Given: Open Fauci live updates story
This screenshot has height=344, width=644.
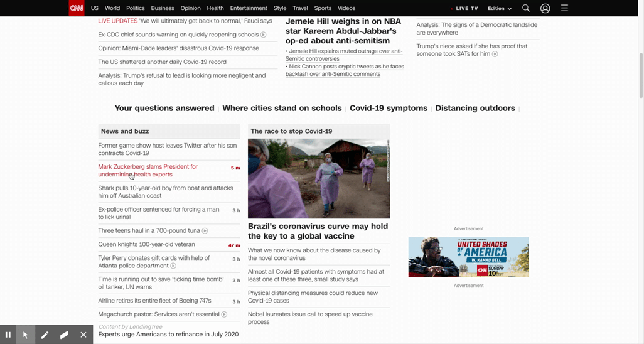Looking at the screenshot, I should 185,21.
